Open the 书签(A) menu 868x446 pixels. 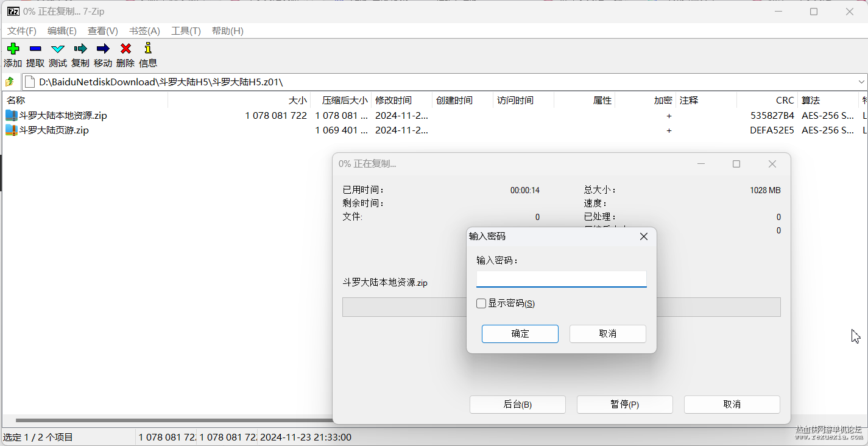pyautogui.click(x=144, y=31)
